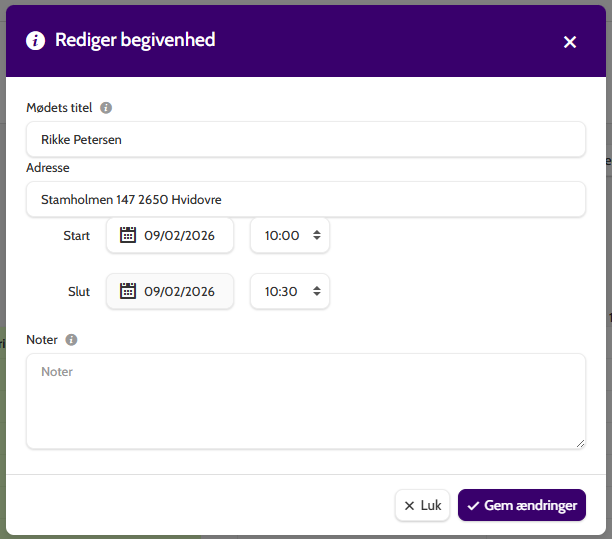Close dialog with header X icon
Viewport: 612px width, 539px height.
(x=570, y=42)
